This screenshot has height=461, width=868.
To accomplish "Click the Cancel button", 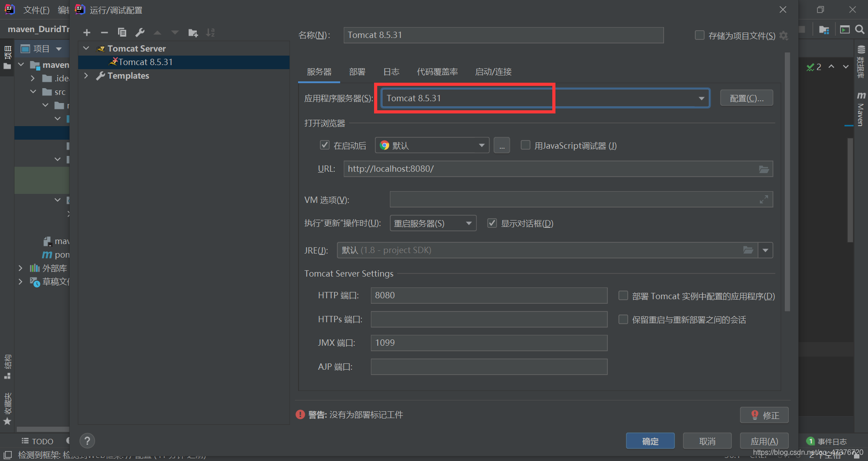I will pos(707,441).
